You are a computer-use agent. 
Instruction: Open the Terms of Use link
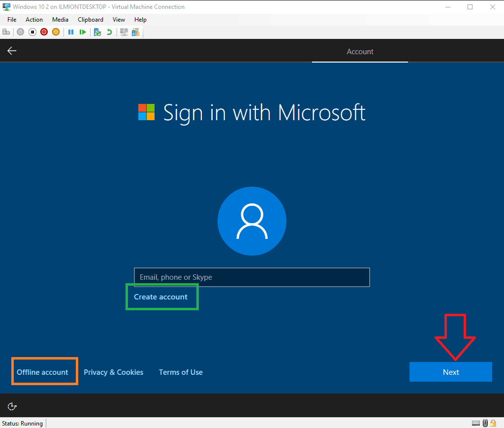pyautogui.click(x=181, y=372)
